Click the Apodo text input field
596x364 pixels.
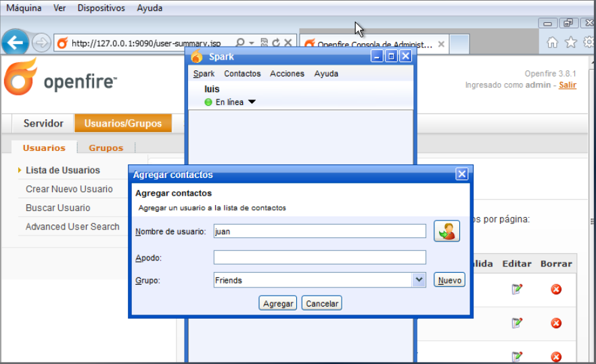319,257
